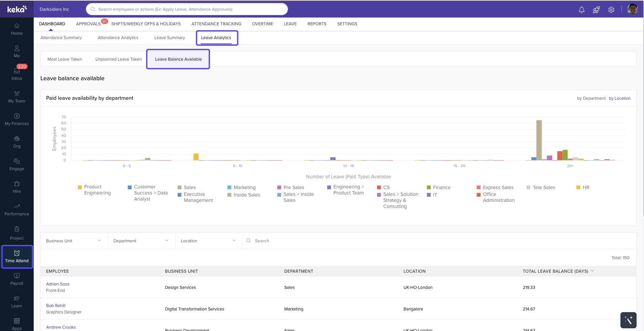Expand the Business Unit filter dropdown
This screenshot has width=644, height=331.
pos(74,241)
